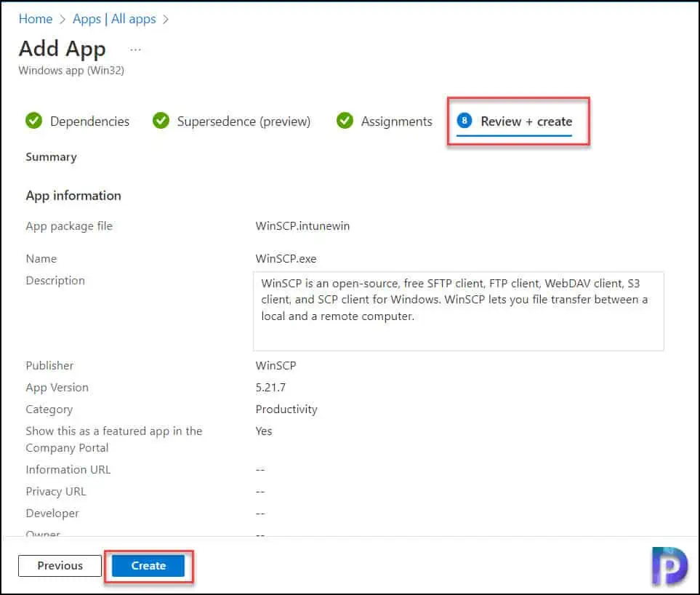Click the green check icon next to Dependencies

(34, 121)
